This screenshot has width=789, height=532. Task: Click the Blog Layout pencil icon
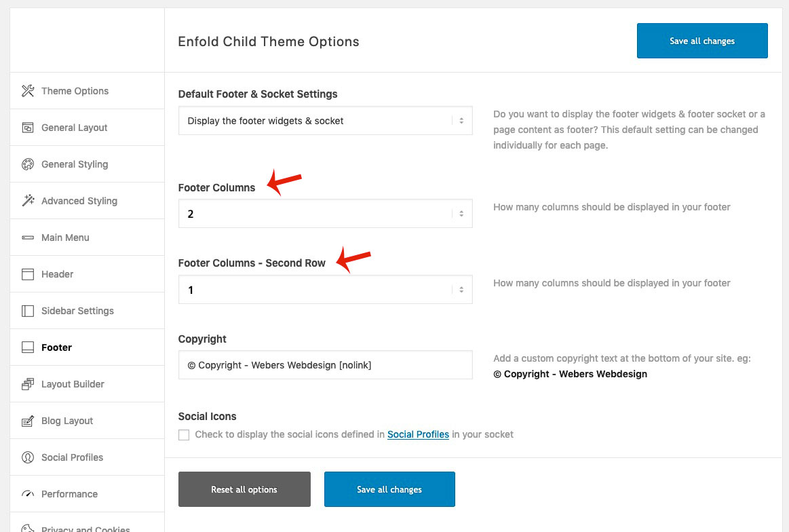click(28, 421)
